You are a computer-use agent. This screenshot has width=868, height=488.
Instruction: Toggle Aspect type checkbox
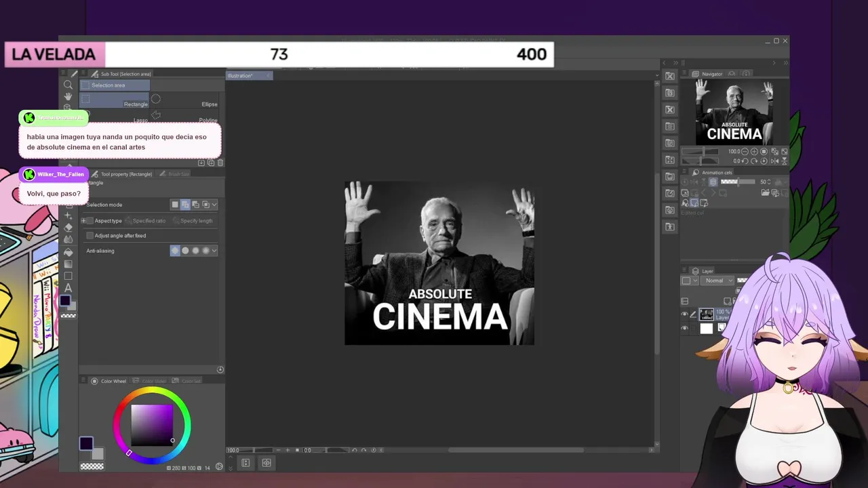(91, 221)
